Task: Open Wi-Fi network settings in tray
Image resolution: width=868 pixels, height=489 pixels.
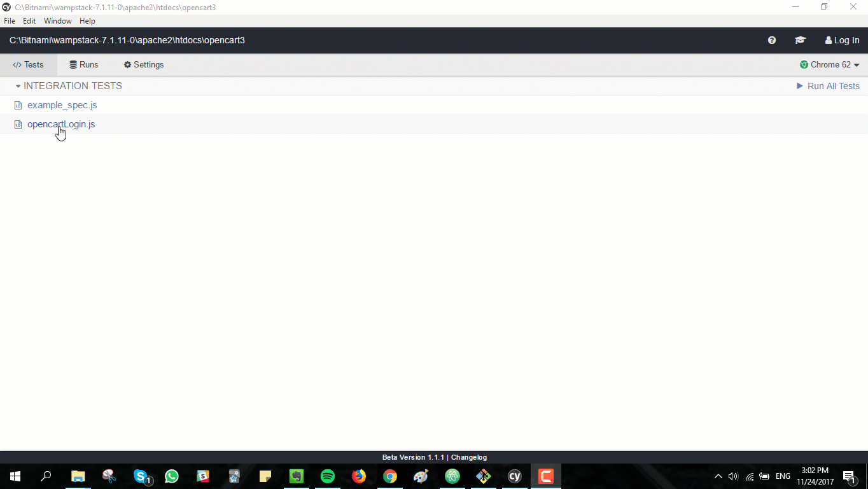Action: 750,476
